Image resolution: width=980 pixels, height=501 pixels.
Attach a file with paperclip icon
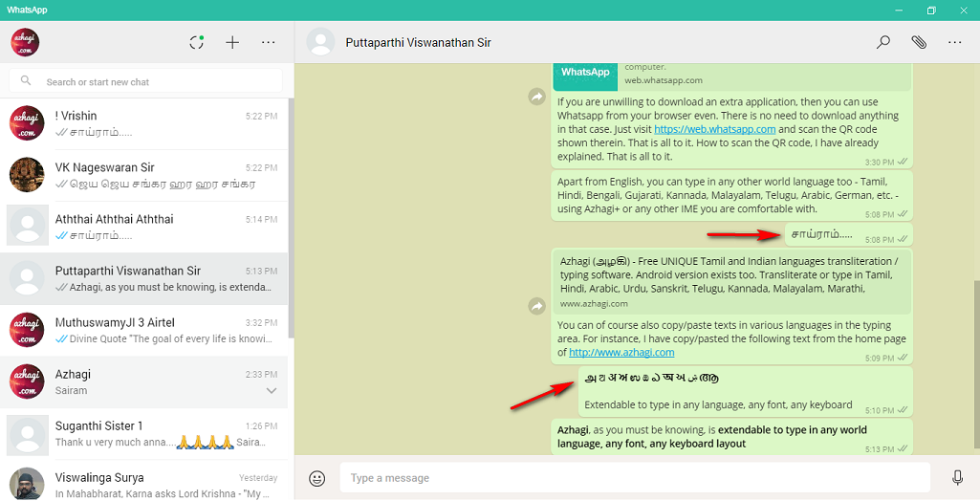(x=919, y=42)
